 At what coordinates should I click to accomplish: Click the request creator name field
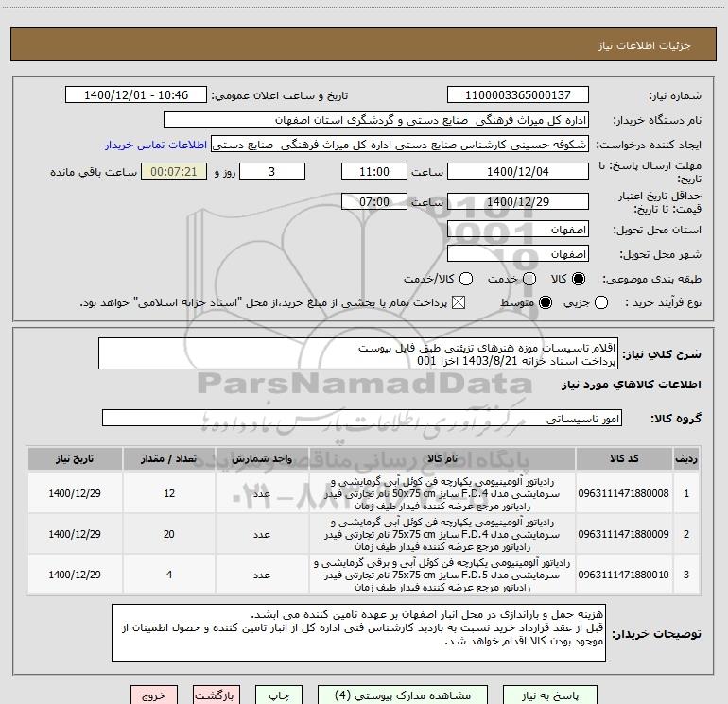tap(400, 145)
